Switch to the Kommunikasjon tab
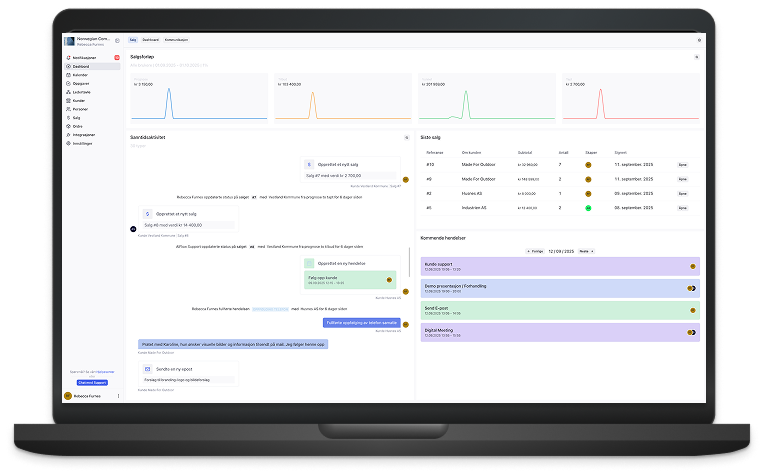764x476 pixels. [175, 40]
